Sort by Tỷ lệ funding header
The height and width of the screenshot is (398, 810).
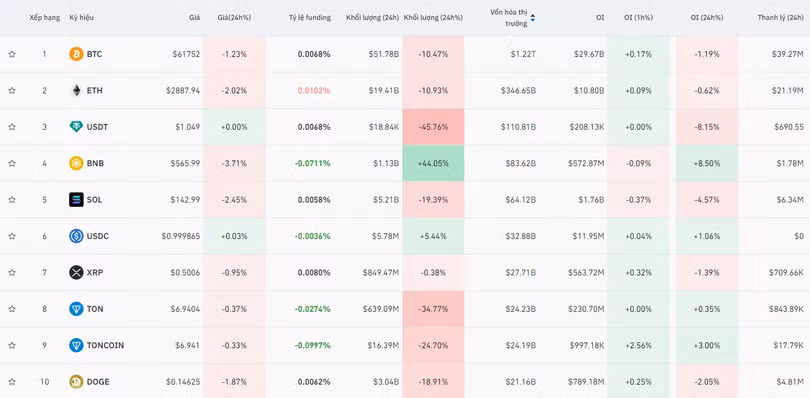(309, 18)
